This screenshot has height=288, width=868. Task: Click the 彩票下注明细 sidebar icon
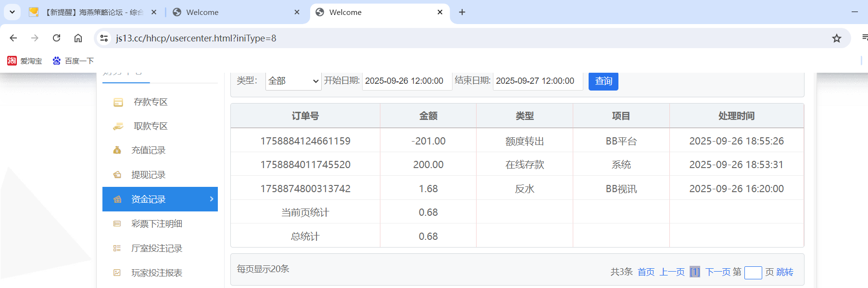pyautogui.click(x=117, y=223)
